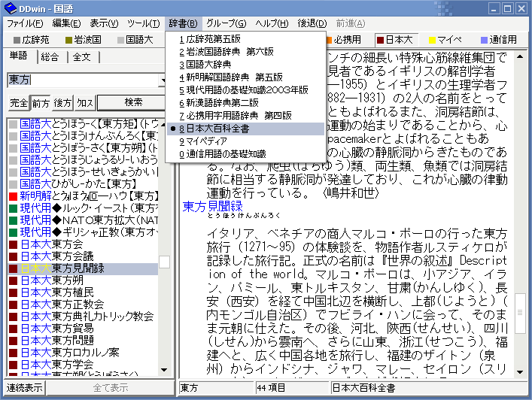Click the 検索 search button

132,102
